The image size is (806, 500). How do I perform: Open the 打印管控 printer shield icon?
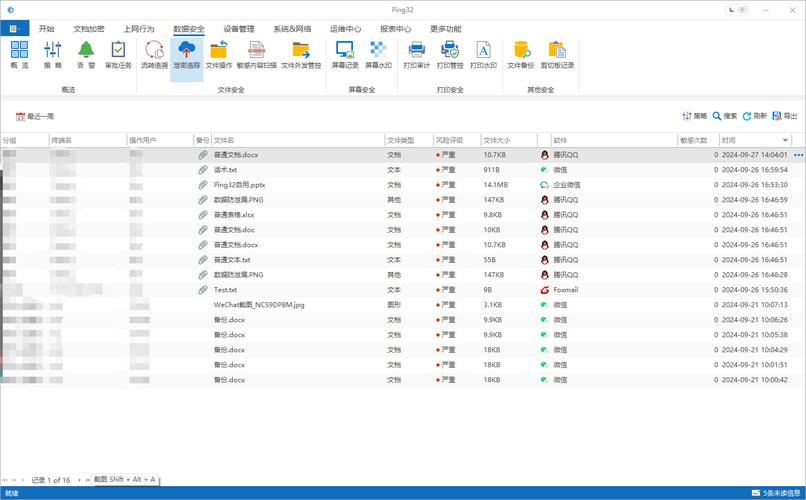pyautogui.click(x=450, y=49)
